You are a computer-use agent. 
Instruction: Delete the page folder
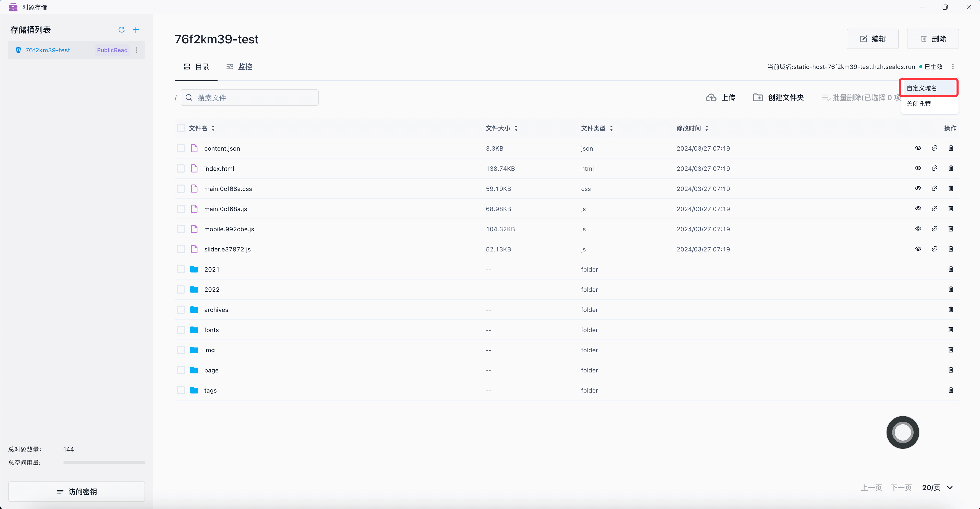point(951,370)
